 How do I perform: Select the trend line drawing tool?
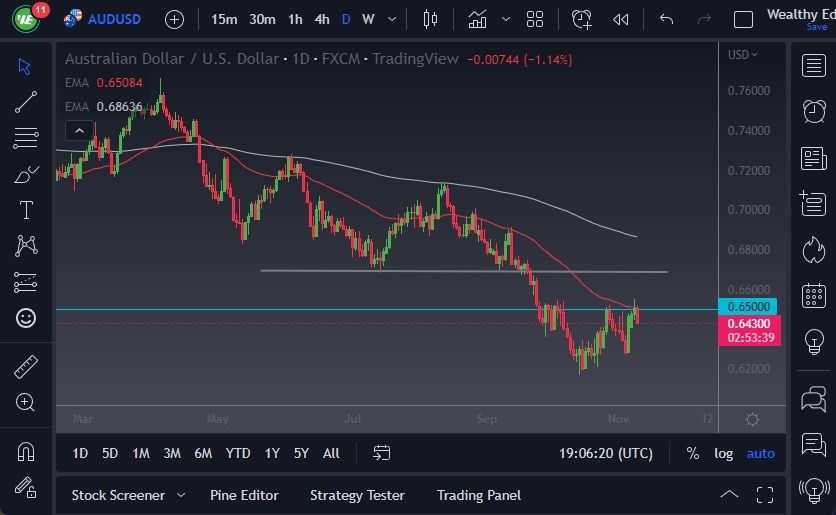[26, 101]
